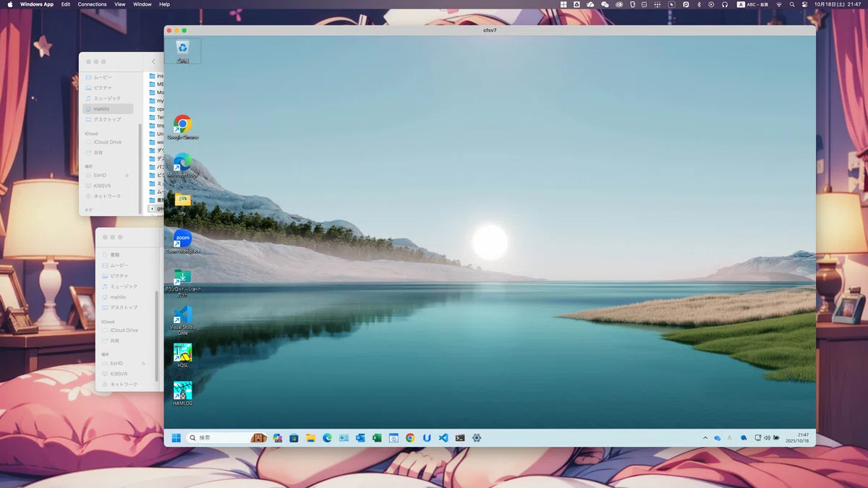
Task: Select ムービー in upper Finder sidebar
Action: tap(108, 77)
